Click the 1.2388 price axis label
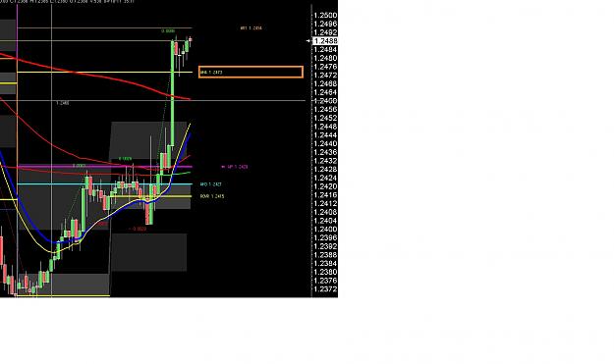 point(325,255)
